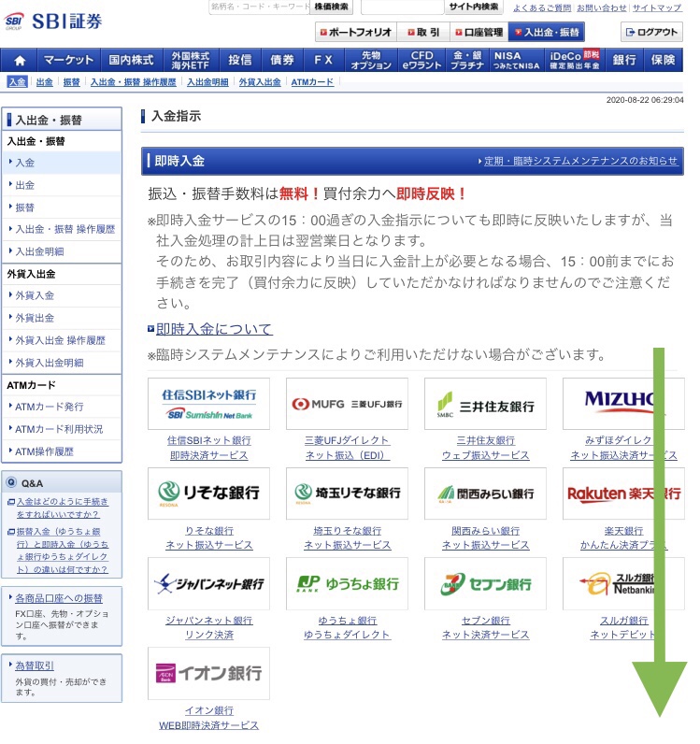Select 国内株式 in the main menu
700x744 pixels.
point(132,60)
